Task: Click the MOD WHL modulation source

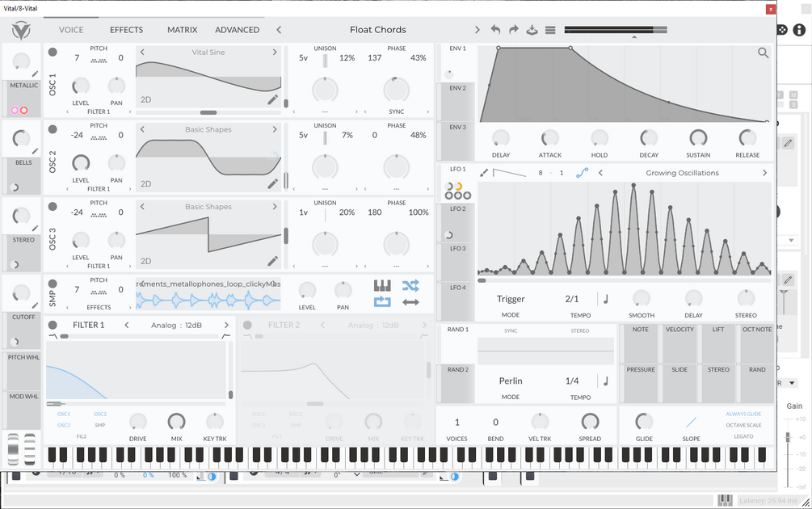Action: [23, 410]
